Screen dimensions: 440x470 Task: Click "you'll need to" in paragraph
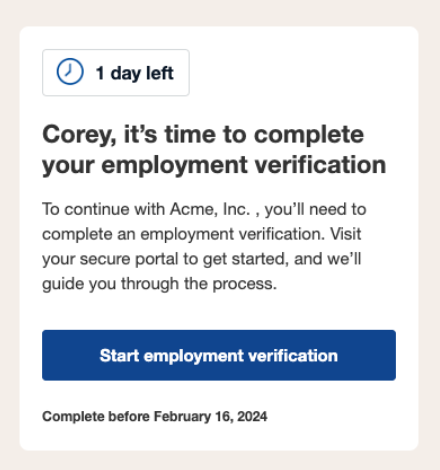click(x=315, y=210)
